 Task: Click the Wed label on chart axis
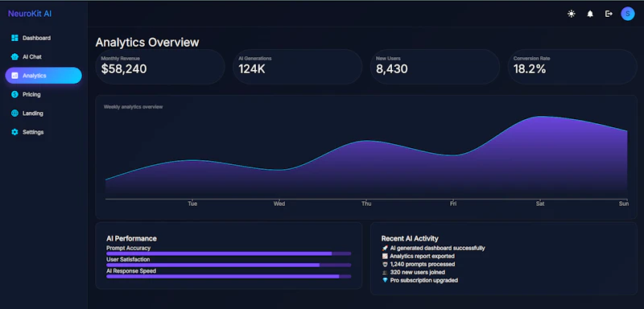(279, 204)
